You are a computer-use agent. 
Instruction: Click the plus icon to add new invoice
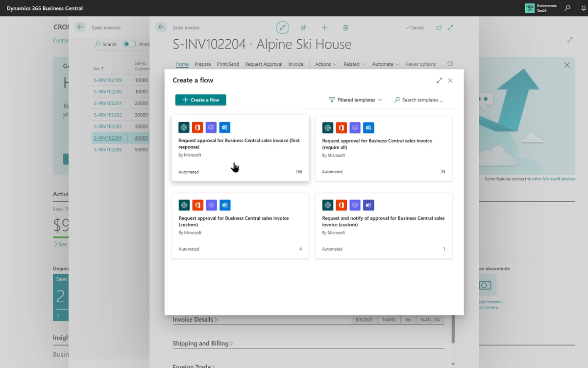(324, 28)
